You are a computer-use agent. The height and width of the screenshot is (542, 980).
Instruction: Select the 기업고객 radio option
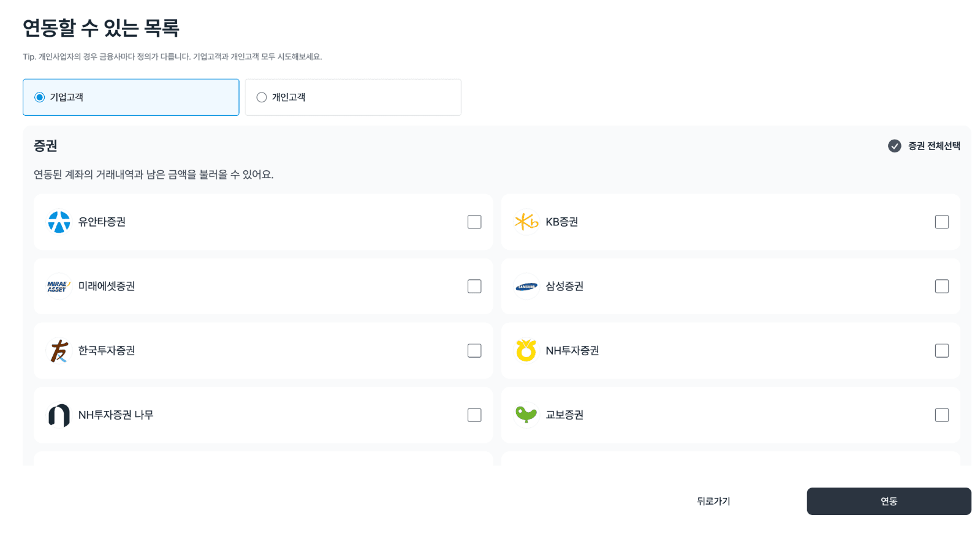[x=131, y=97]
